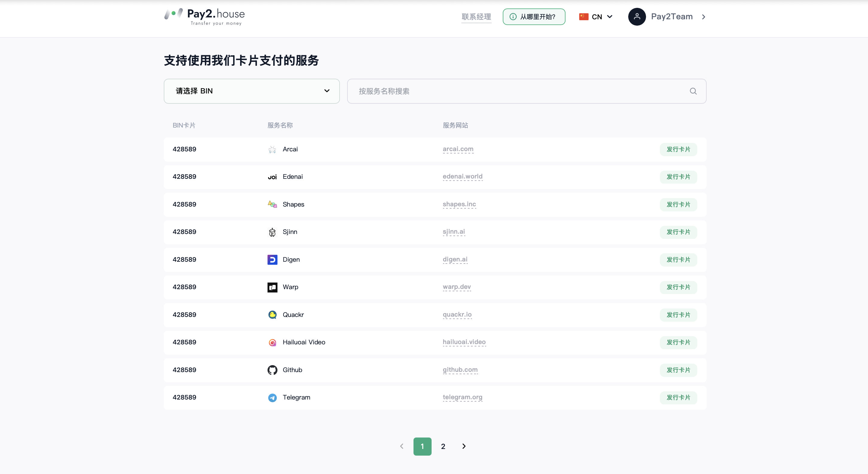Click the Hailuoai Video service name

click(x=304, y=342)
